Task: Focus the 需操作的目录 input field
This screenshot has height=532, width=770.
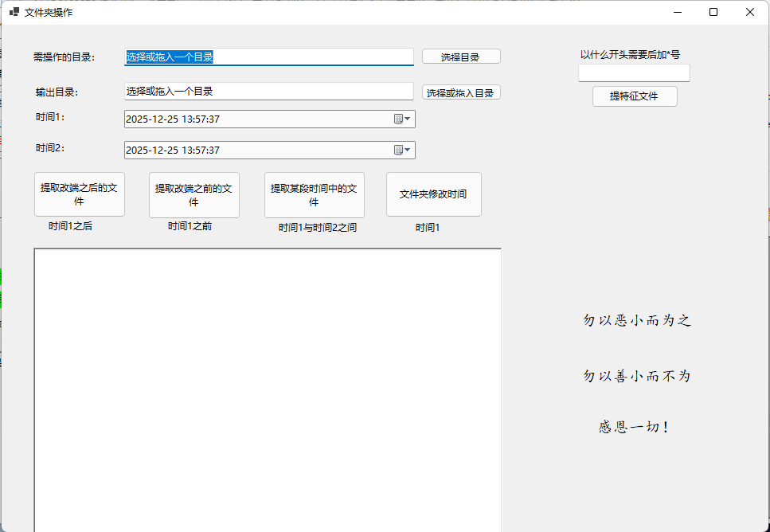Action: click(x=268, y=57)
